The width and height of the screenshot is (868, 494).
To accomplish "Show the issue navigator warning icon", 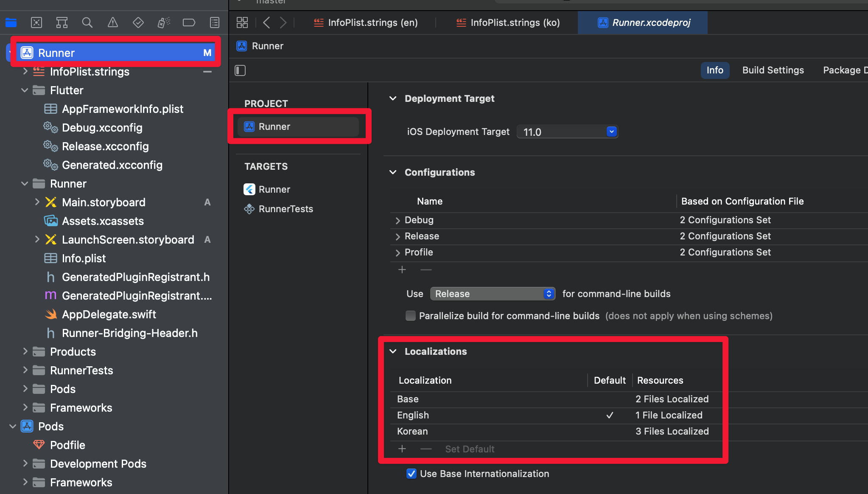I will point(113,22).
